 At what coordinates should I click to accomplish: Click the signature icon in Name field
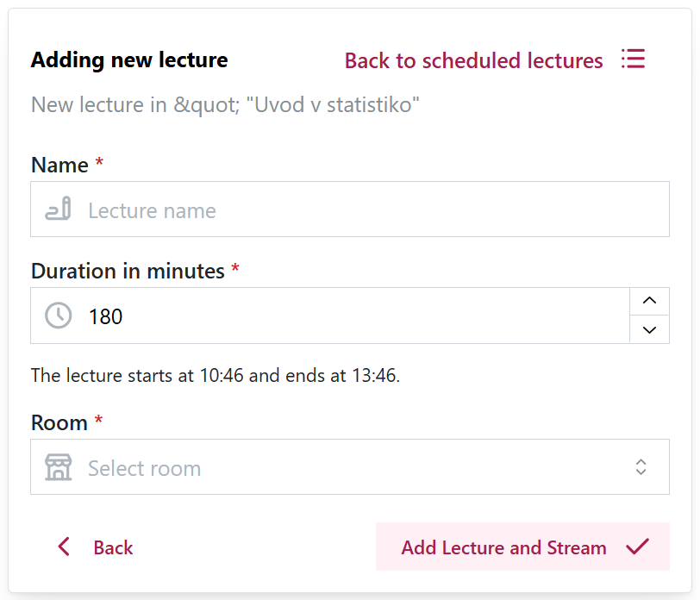click(58, 209)
